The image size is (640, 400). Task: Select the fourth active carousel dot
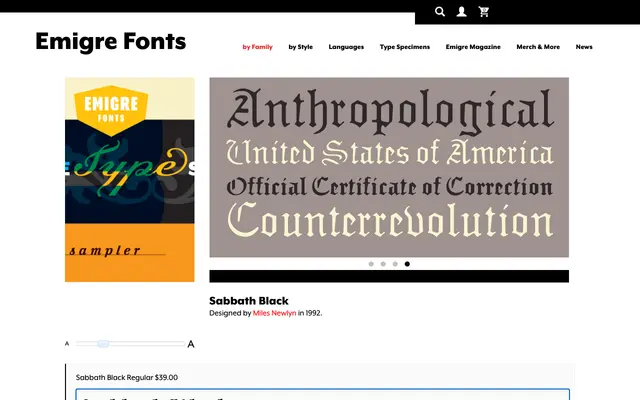pyautogui.click(x=407, y=264)
